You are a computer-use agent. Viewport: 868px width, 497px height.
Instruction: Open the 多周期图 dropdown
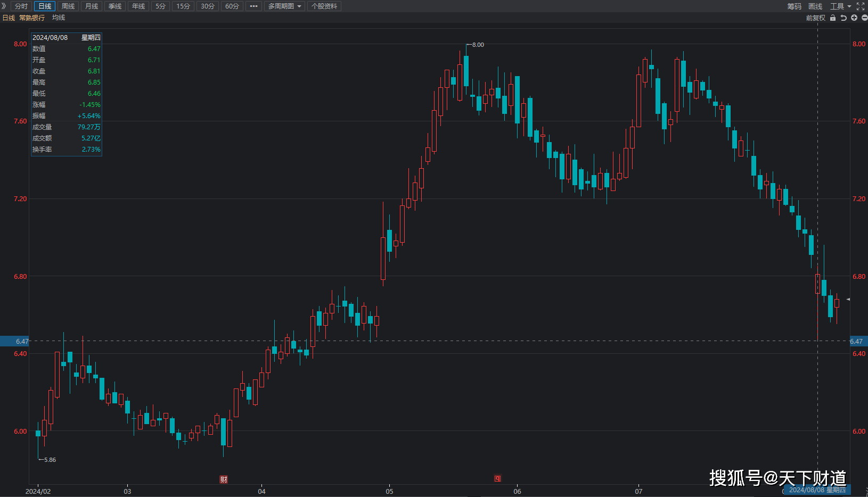284,6
